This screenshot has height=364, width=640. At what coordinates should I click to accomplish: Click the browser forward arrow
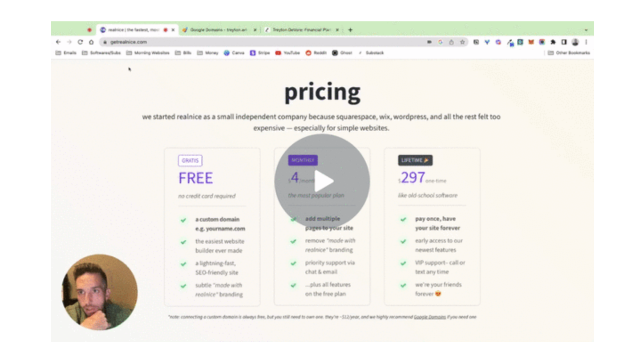point(69,42)
